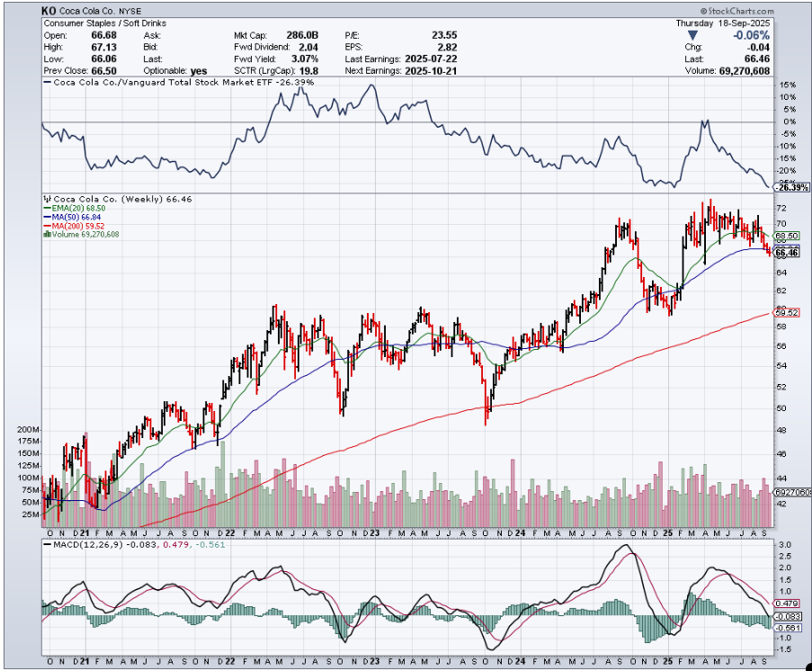This screenshot has width=812, height=671.
Task: Click the header Volume value 69,270,608
Action: point(745,71)
